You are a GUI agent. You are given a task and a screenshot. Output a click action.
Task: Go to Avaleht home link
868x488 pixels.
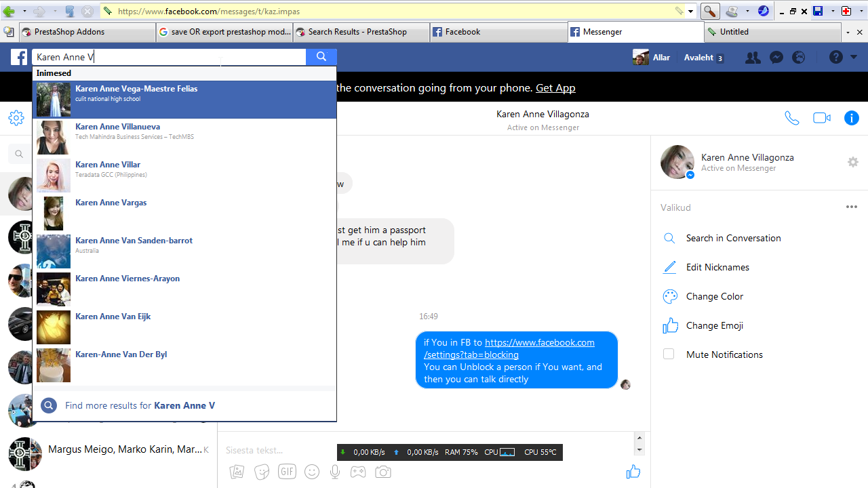[x=698, y=58]
